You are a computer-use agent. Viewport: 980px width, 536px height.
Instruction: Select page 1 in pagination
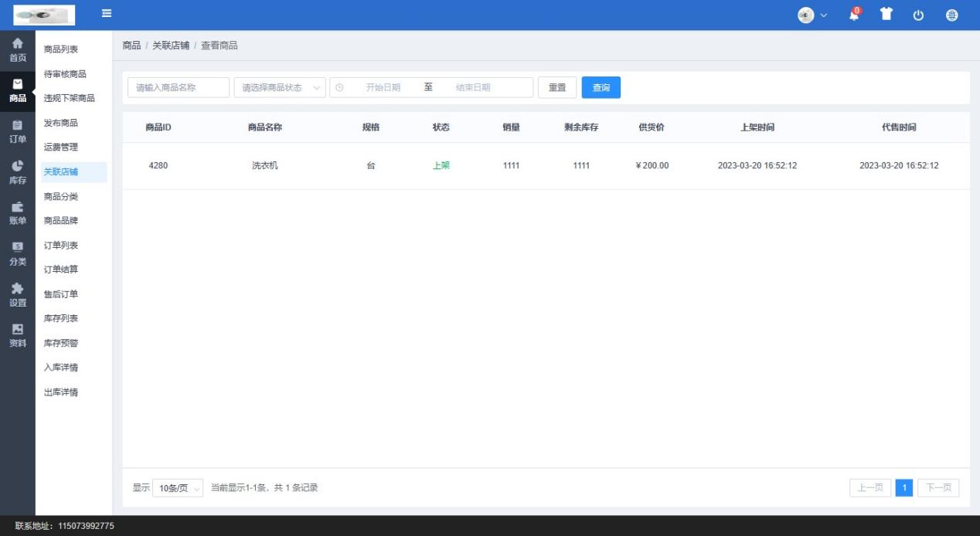(x=904, y=488)
